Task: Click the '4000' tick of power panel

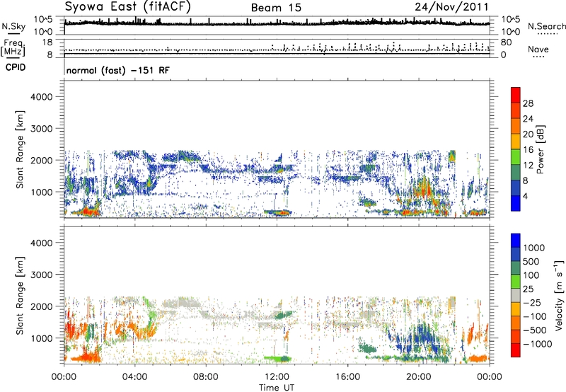Action: tap(42, 97)
